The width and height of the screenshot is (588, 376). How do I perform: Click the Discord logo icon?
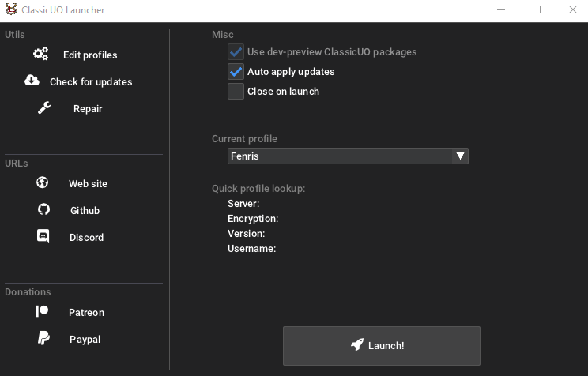click(43, 236)
